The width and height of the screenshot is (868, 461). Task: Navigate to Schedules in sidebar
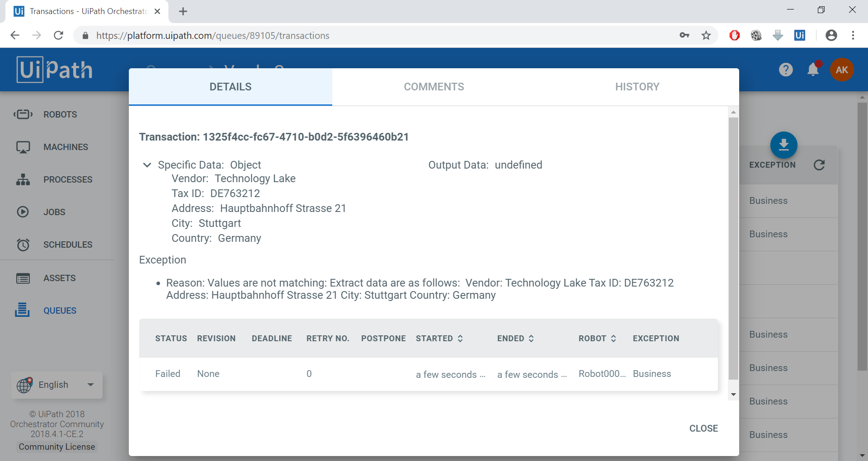(68, 245)
